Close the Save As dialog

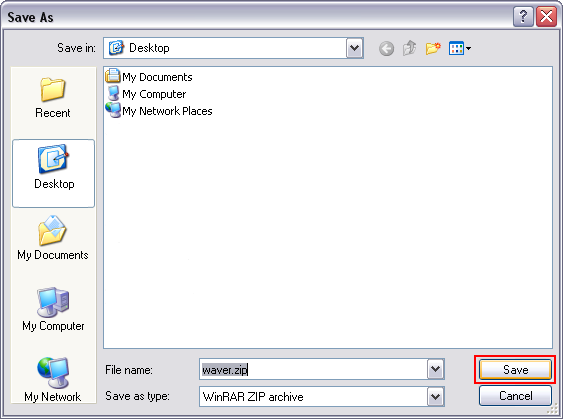[546, 17]
